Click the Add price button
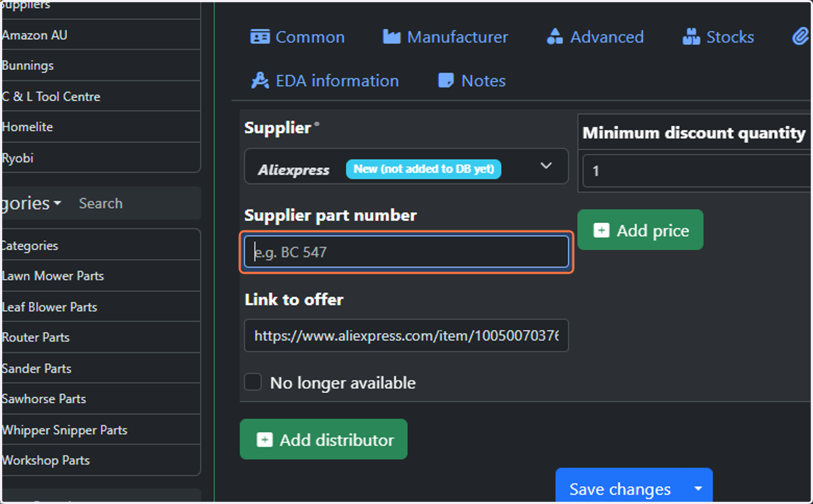This screenshot has width=813, height=504. [x=640, y=230]
